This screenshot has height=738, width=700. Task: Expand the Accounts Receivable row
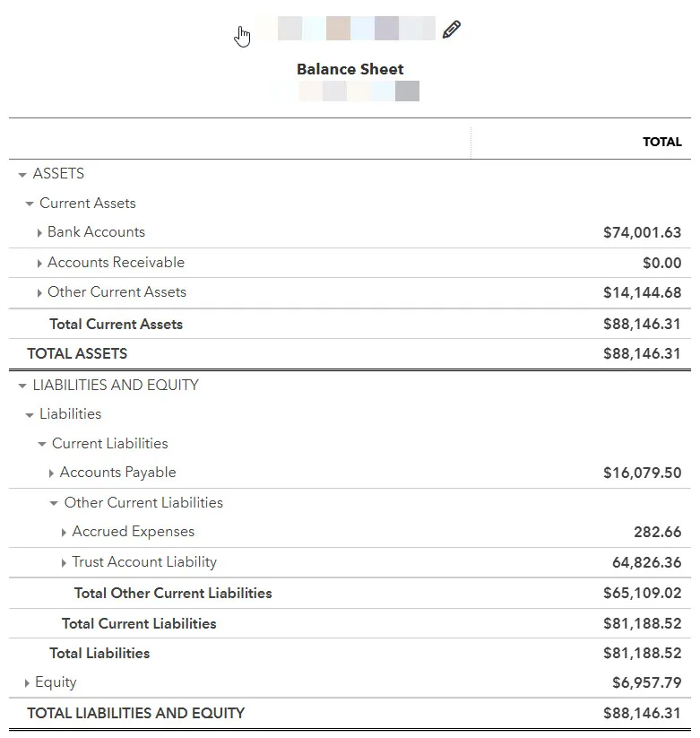[39, 264]
